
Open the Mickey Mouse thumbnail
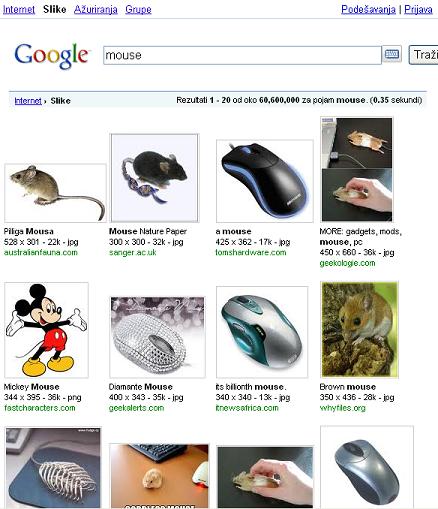[x=46, y=330]
